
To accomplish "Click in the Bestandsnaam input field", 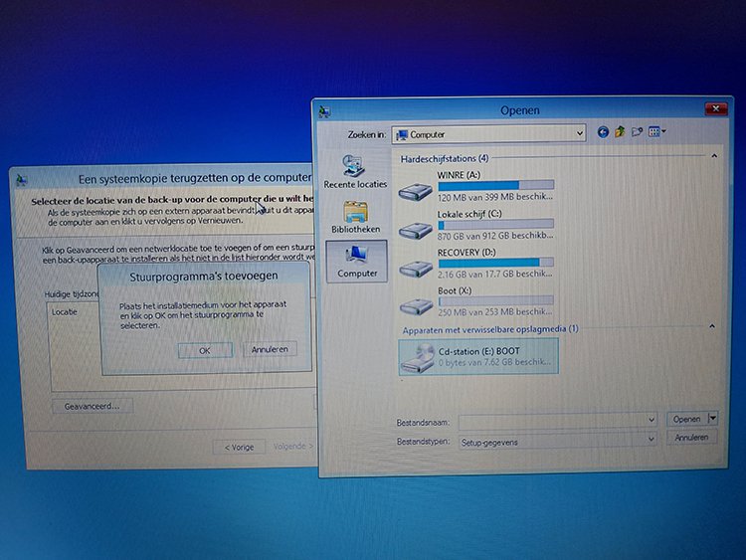I will point(552,421).
